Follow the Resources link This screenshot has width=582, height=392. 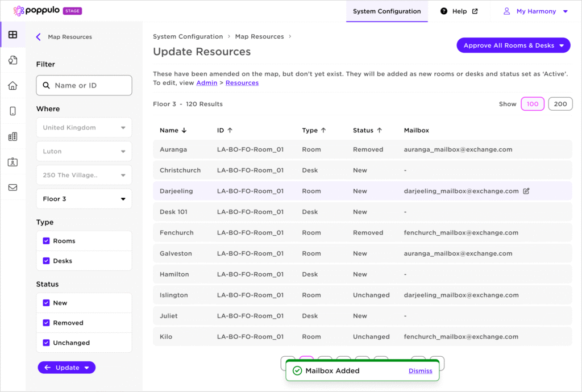[x=242, y=83]
